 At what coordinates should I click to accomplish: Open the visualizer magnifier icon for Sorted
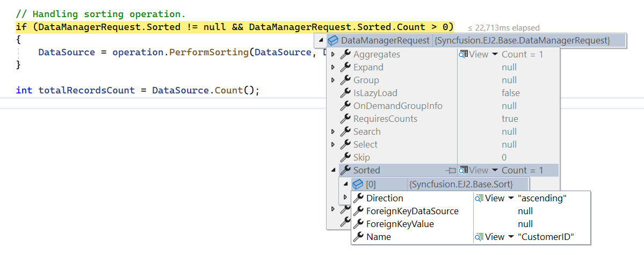point(464,170)
